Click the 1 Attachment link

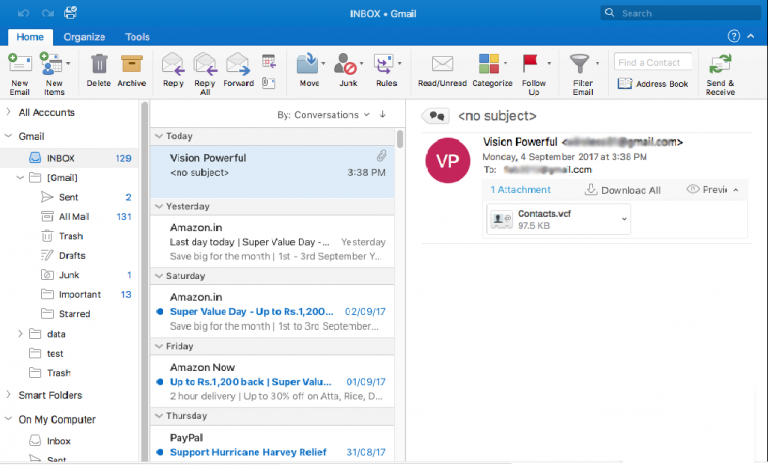point(520,189)
